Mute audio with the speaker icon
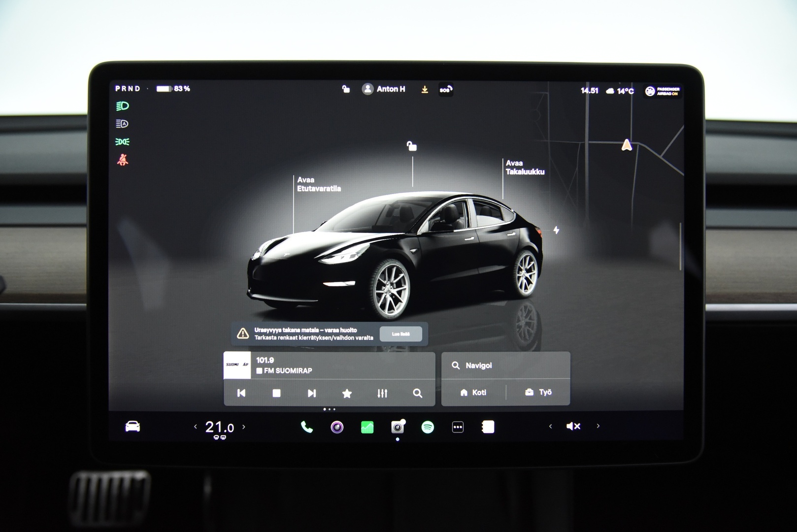The width and height of the screenshot is (797, 532). click(x=572, y=427)
